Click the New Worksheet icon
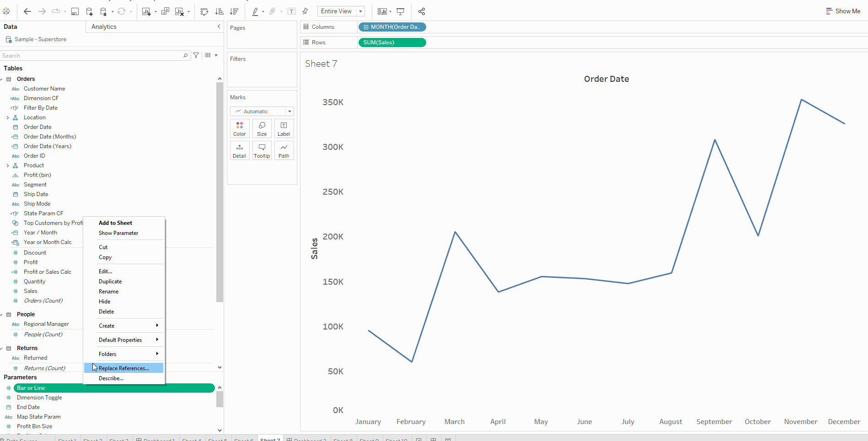 tap(146, 11)
